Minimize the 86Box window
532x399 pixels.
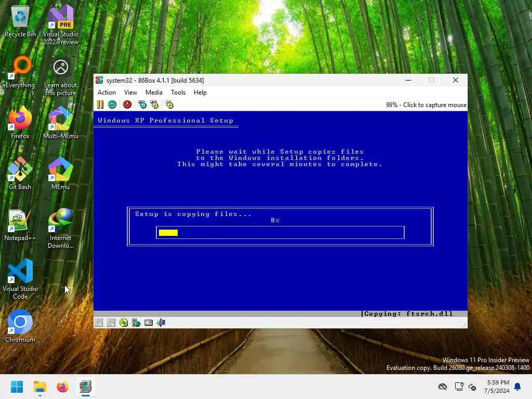pos(408,81)
